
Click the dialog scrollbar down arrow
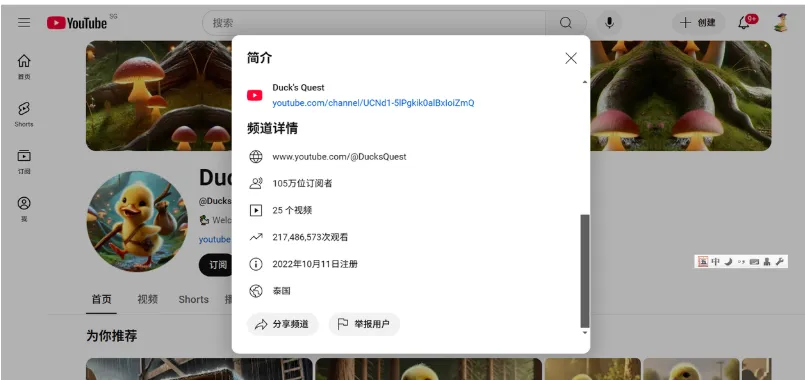pos(585,333)
